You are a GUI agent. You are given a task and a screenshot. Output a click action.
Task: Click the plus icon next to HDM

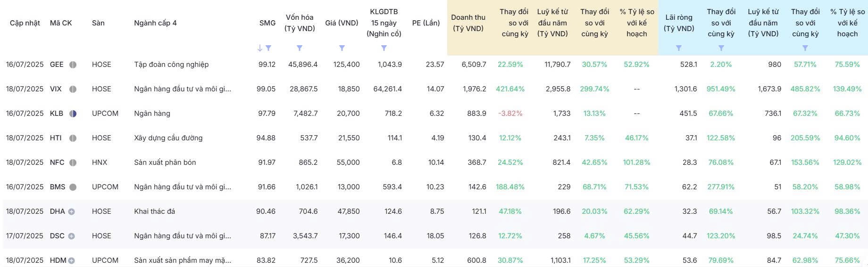[71, 260]
